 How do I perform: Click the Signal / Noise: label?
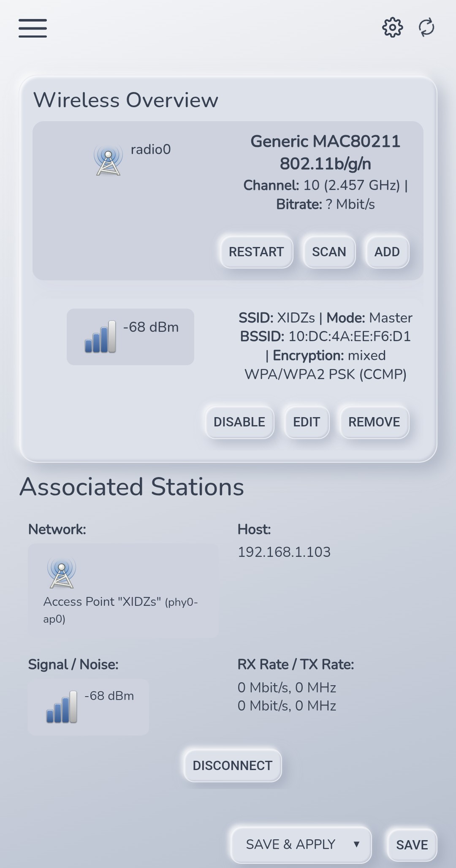click(73, 665)
